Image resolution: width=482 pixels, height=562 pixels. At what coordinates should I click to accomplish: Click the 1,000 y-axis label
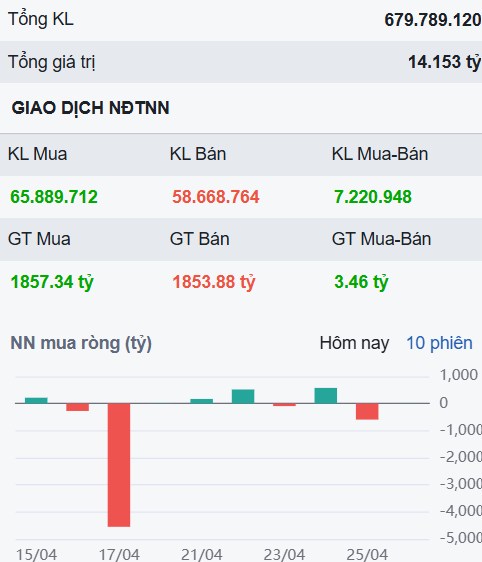459,375
